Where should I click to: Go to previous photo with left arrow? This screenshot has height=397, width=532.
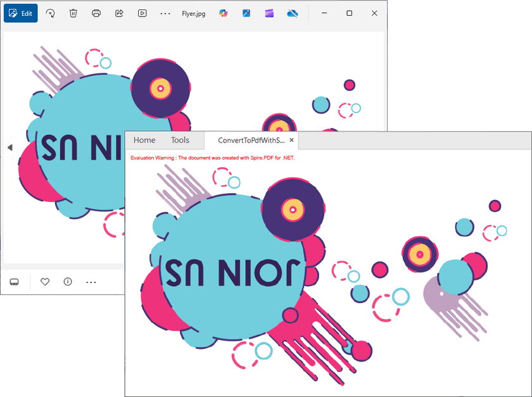(10, 148)
